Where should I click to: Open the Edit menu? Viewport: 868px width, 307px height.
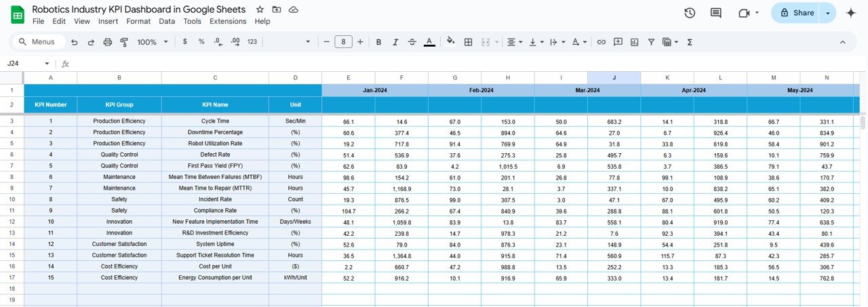(x=59, y=21)
